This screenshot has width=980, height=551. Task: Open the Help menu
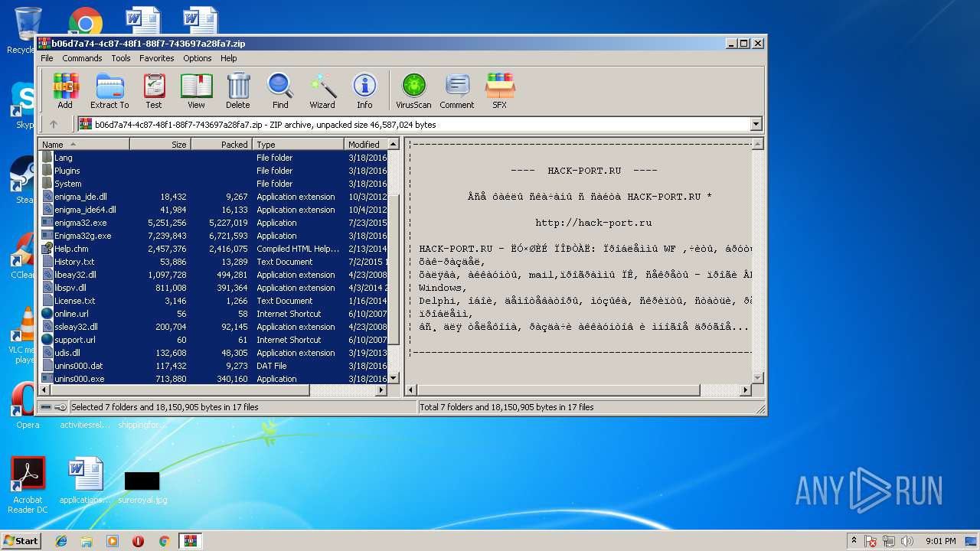229,58
